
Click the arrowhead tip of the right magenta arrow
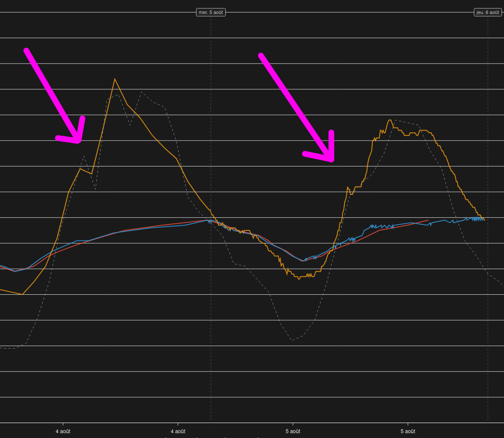332,159
